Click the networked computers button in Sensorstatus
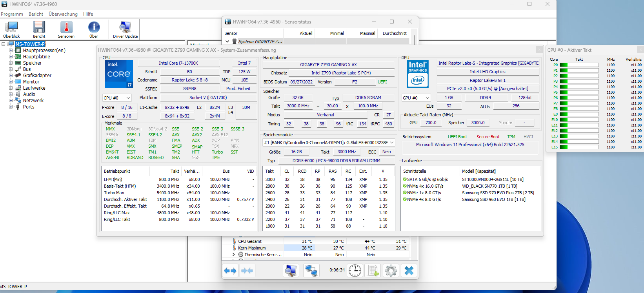 coord(311,271)
